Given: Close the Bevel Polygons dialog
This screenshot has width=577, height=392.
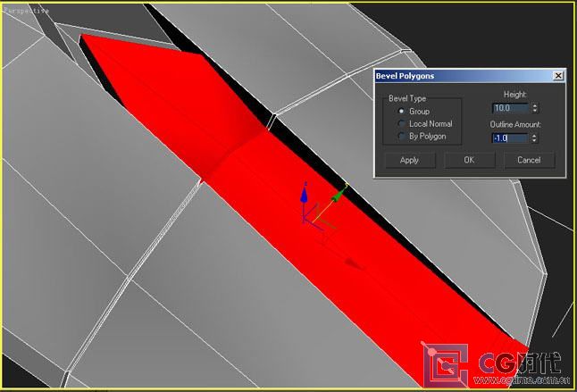Looking at the screenshot, I should 558,76.
